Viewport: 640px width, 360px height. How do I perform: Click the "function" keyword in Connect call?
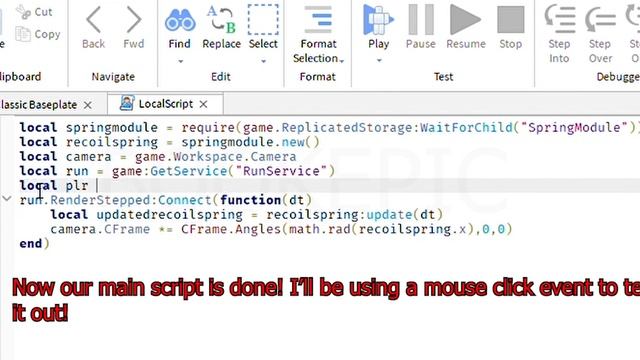(x=251, y=200)
